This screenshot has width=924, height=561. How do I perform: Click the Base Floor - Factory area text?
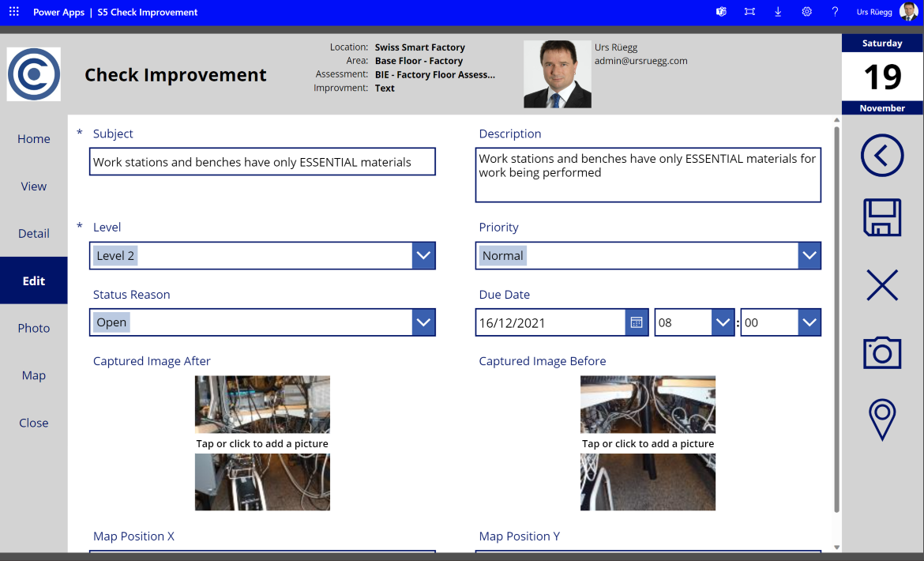419,61
